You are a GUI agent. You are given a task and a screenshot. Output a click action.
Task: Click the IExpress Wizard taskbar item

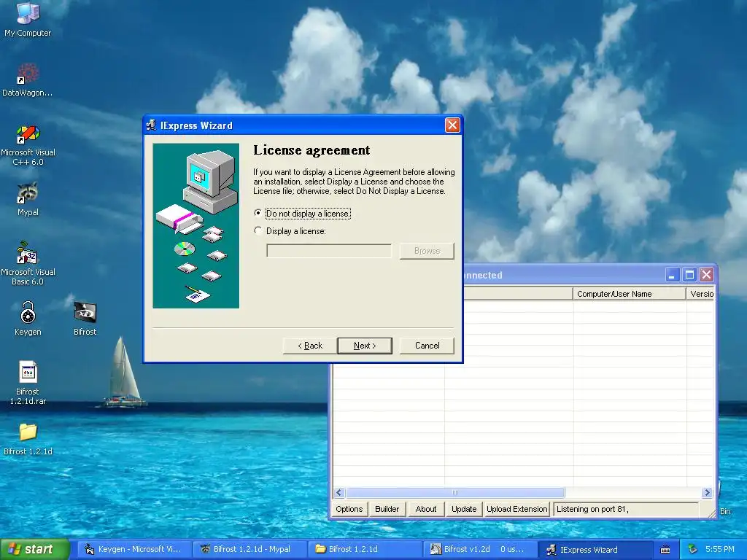pyautogui.click(x=595, y=549)
